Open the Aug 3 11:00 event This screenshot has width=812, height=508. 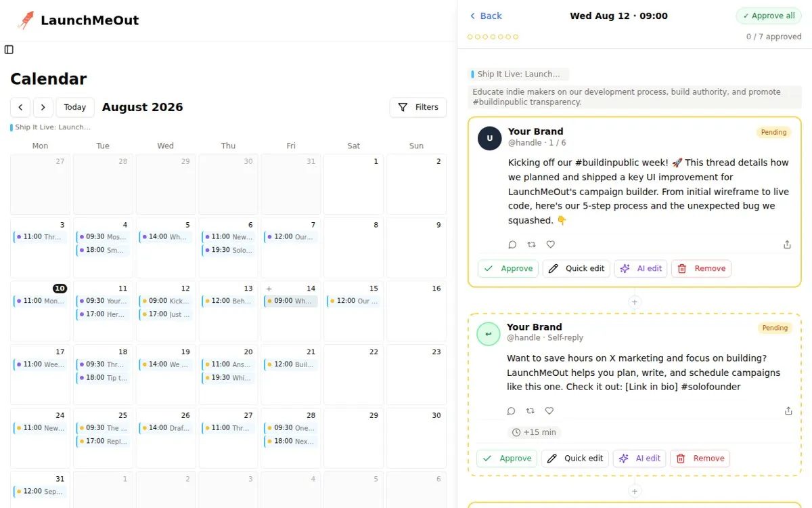point(40,237)
